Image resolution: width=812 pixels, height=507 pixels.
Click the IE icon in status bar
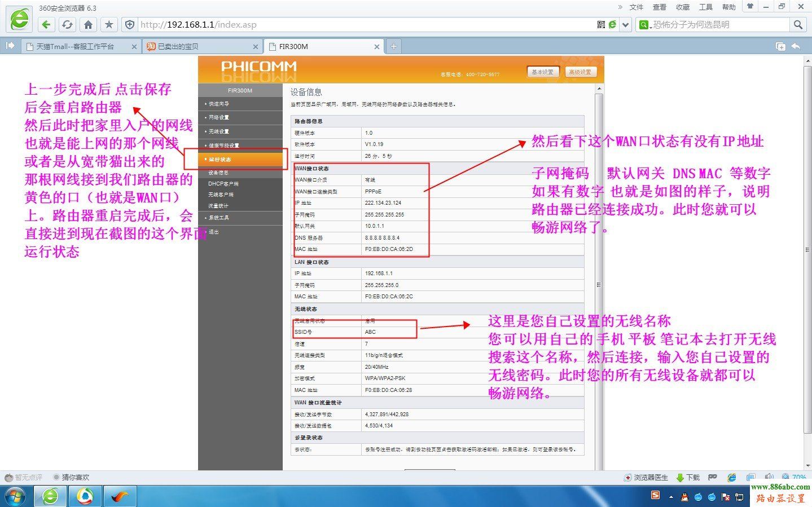731,477
